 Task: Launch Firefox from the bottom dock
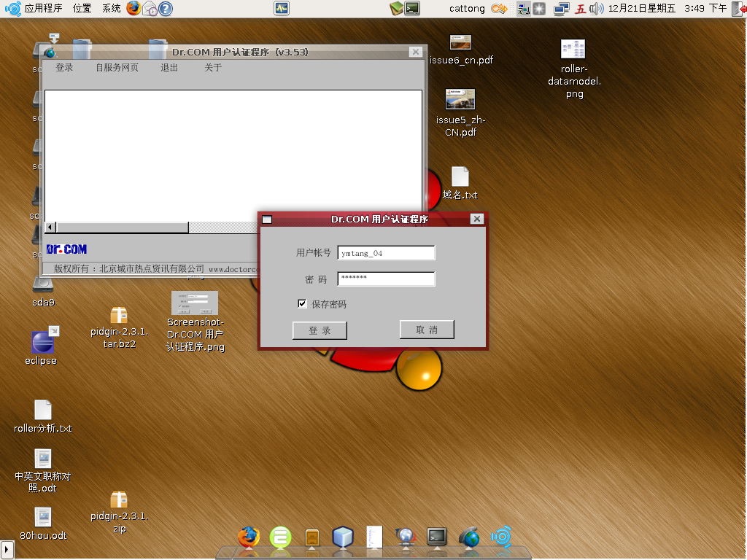pos(248,537)
